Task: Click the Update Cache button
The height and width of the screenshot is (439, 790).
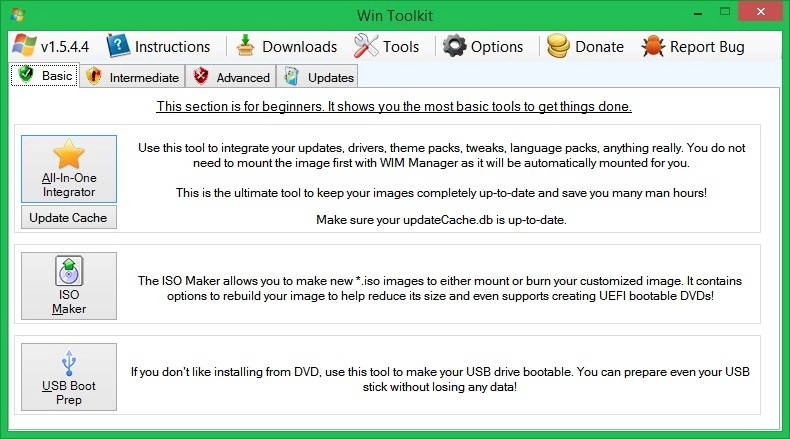Action: (69, 217)
